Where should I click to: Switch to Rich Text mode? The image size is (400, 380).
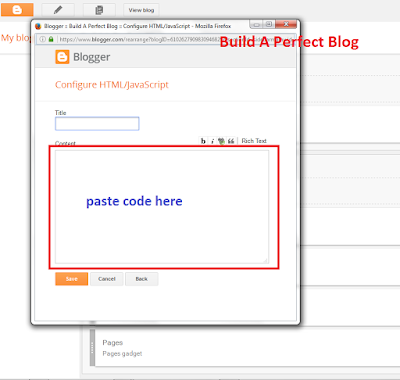(x=254, y=141)
